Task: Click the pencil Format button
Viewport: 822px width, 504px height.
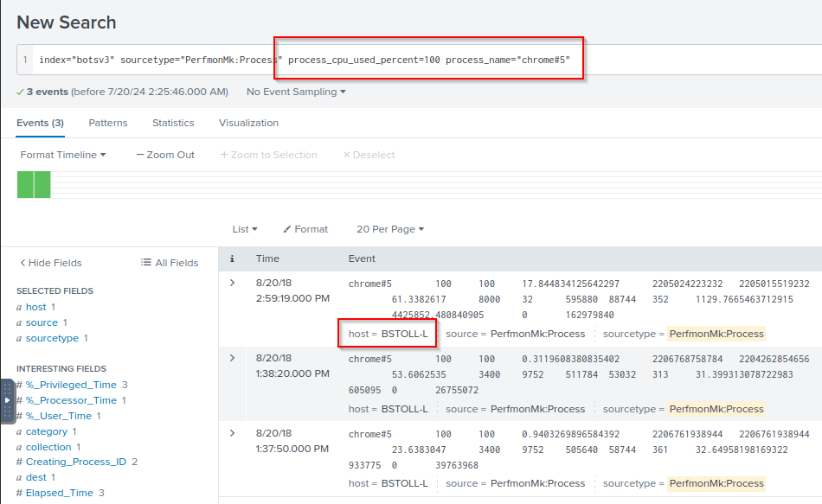Action: (305, 229)
